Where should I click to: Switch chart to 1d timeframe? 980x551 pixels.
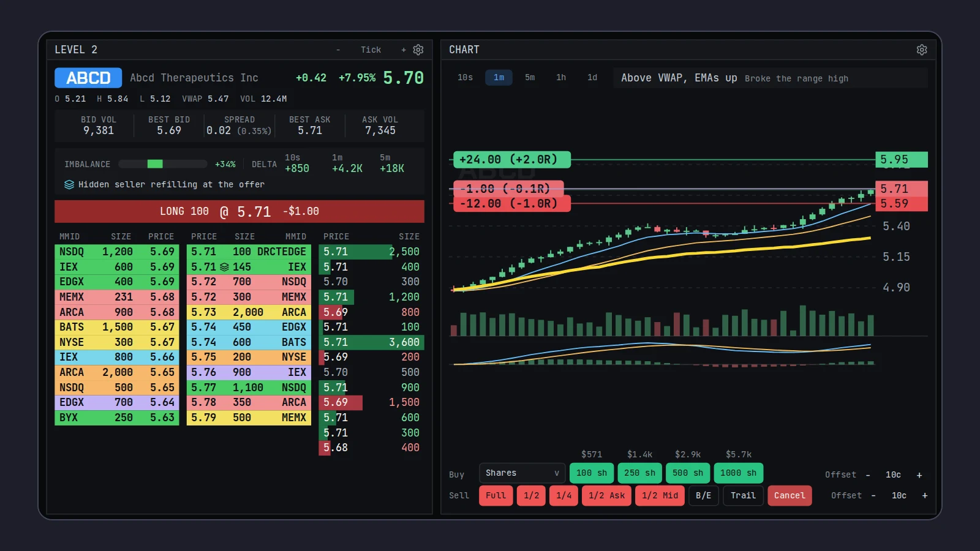point(592,77)
